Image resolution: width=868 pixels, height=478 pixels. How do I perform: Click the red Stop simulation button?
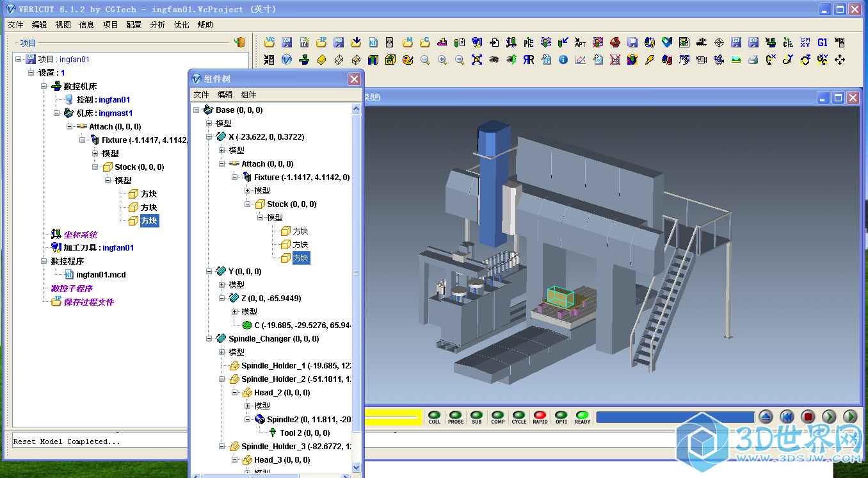coord(808,417)
